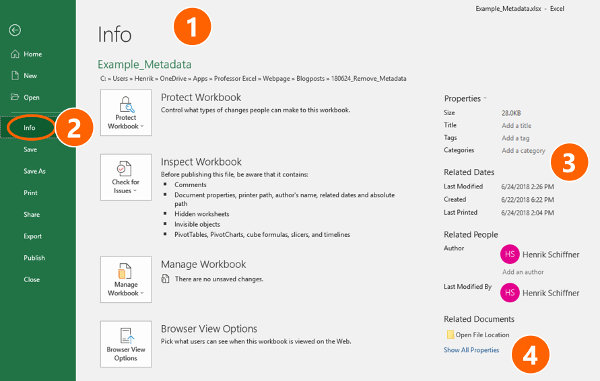Click the Related People heading
The image size is (600, 381).
coord(471,234)
